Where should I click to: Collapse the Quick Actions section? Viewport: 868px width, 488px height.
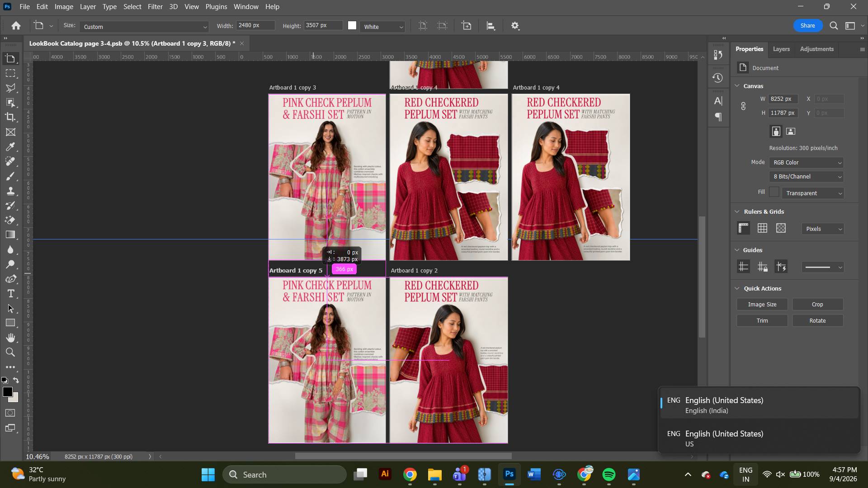737,289
